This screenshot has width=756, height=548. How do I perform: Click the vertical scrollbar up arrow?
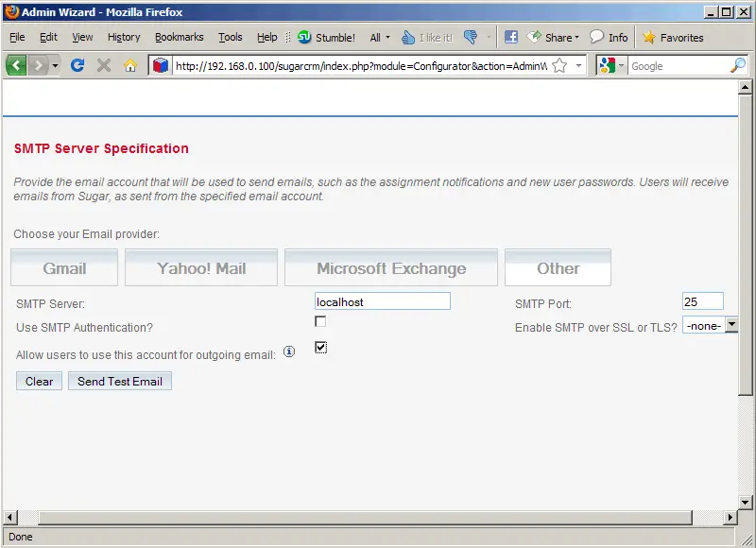click(745, 87)
